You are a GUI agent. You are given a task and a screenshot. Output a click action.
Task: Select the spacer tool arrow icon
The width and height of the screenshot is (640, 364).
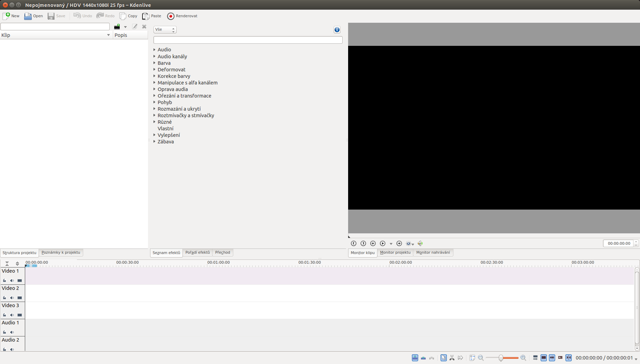coord(460,358)
